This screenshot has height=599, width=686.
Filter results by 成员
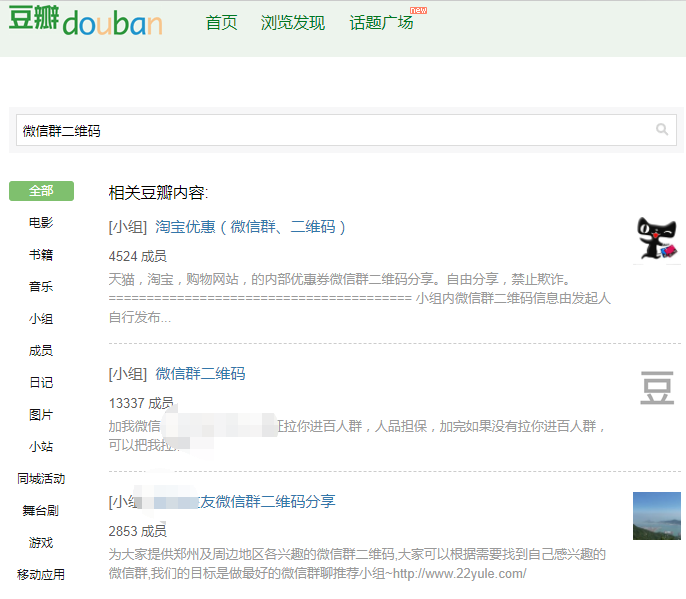(41, 351)
